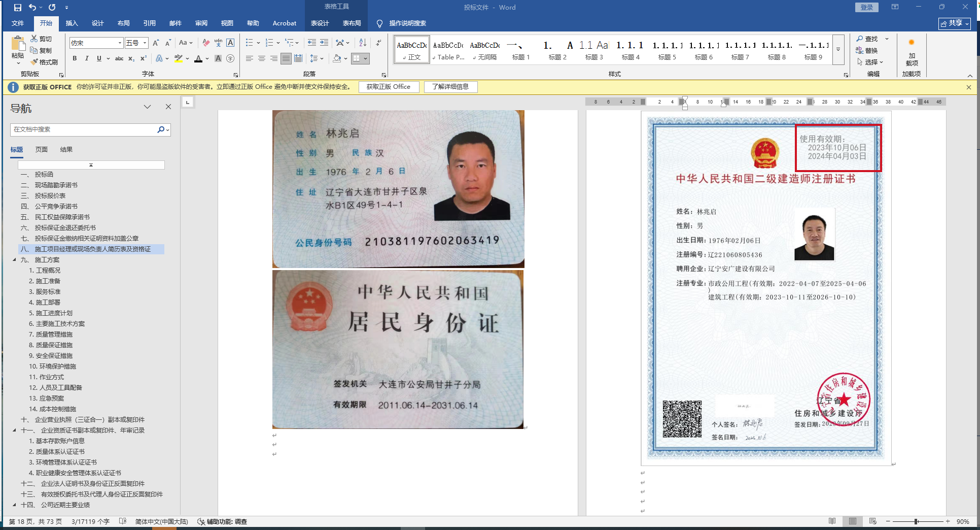
Task: Open Add-ins (加载项) button
Action: click(912, 52)
